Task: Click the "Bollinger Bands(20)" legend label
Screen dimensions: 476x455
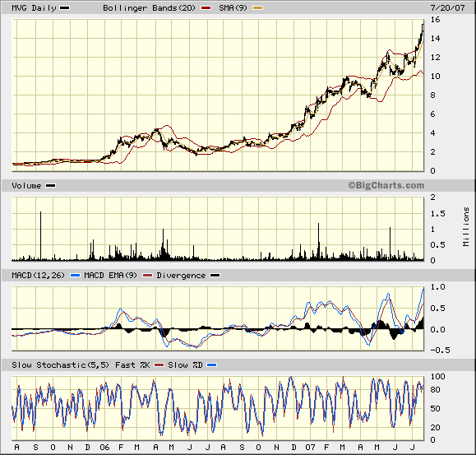Action: click(x=149, y=8)
